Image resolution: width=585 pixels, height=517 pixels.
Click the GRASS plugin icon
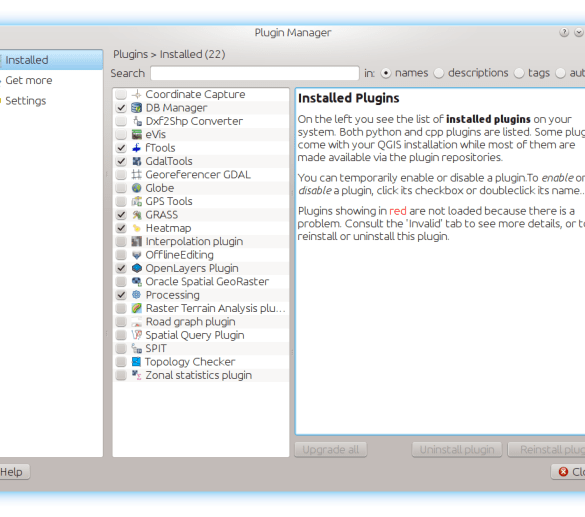point(137,215)
